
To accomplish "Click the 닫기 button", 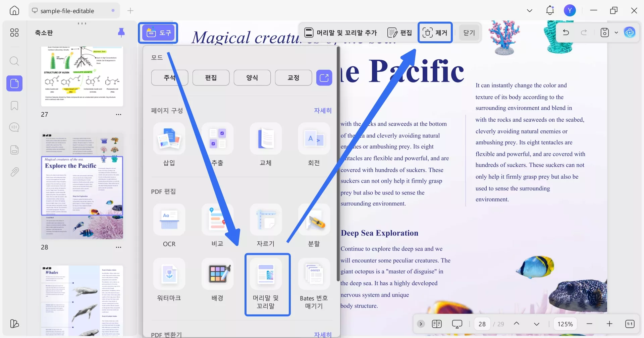I will point(469,32).
